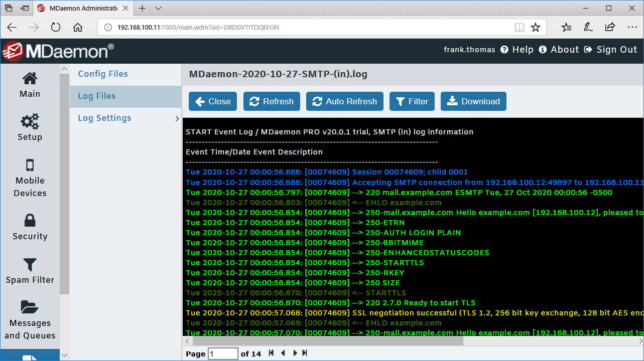This screenshot has width=644, height=361.
Task: Close the log file view
Action: 213,101
